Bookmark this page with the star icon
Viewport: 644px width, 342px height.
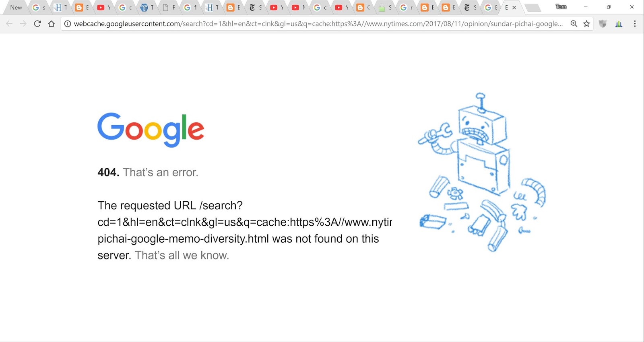[x=586, y=23]
